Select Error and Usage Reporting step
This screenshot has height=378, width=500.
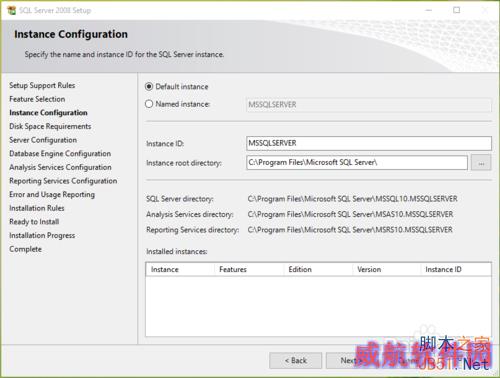(52, 194)
